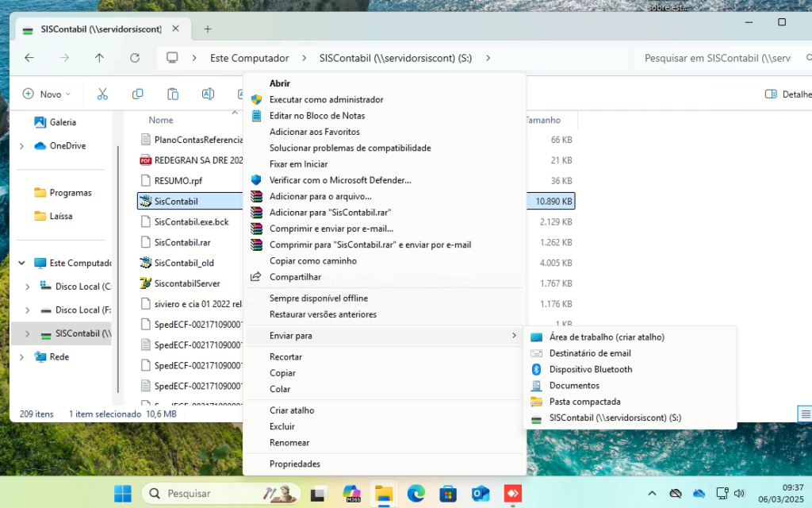Select the RESUMO.rpf file

click(x=172, y=180)
